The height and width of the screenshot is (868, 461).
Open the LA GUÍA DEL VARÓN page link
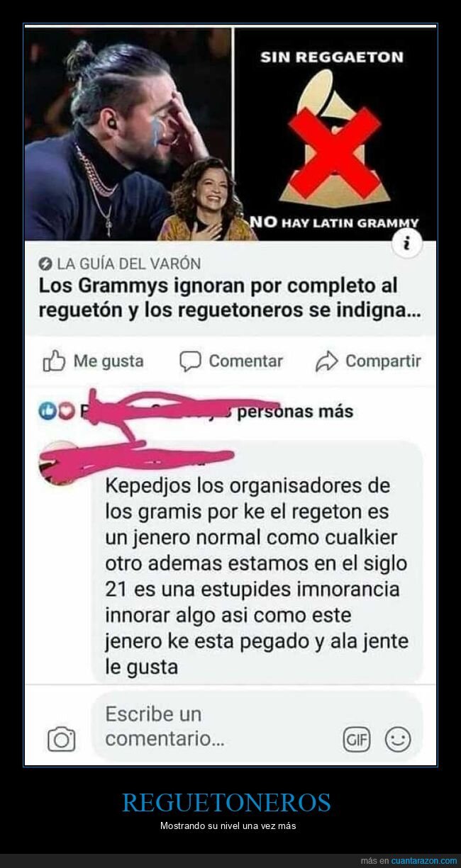click(128, 264)
